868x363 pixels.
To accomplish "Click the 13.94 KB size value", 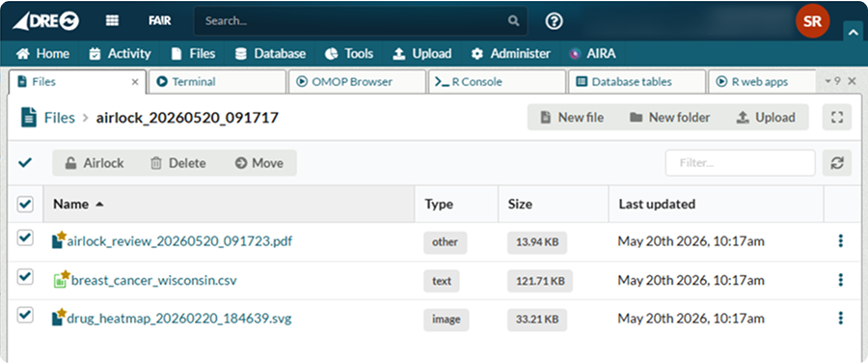I will click(537, 242).
